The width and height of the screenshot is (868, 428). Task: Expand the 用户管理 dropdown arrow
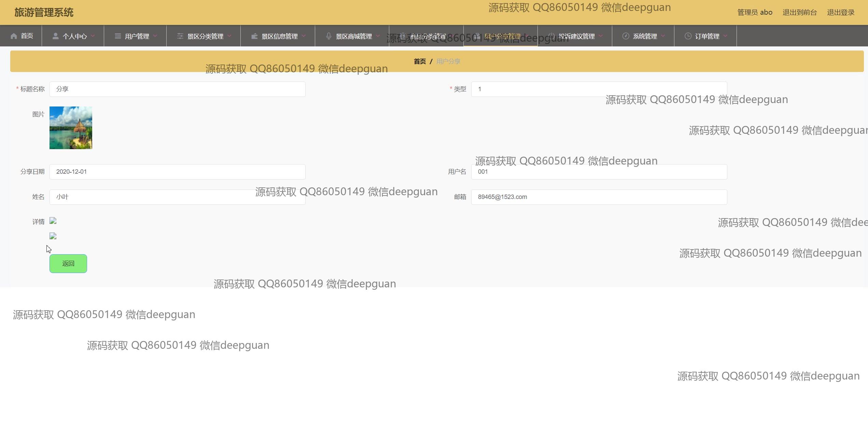click(155, 36)
